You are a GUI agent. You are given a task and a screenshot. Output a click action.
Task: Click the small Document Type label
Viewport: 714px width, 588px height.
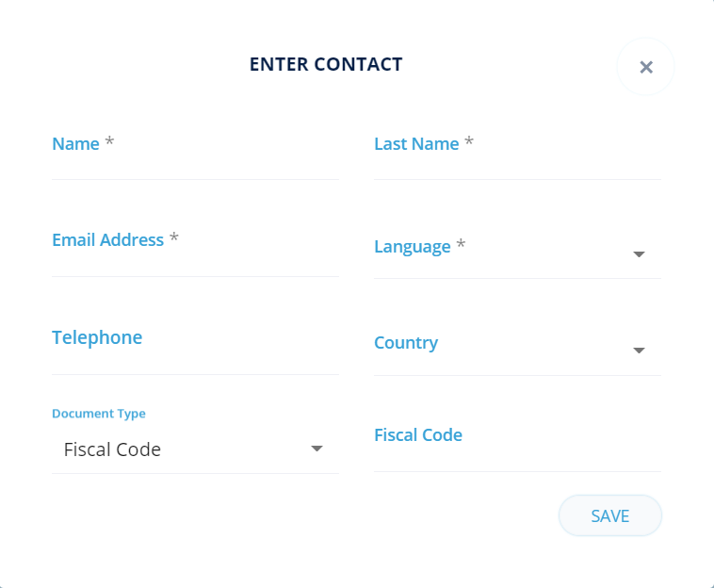[99, 414]
